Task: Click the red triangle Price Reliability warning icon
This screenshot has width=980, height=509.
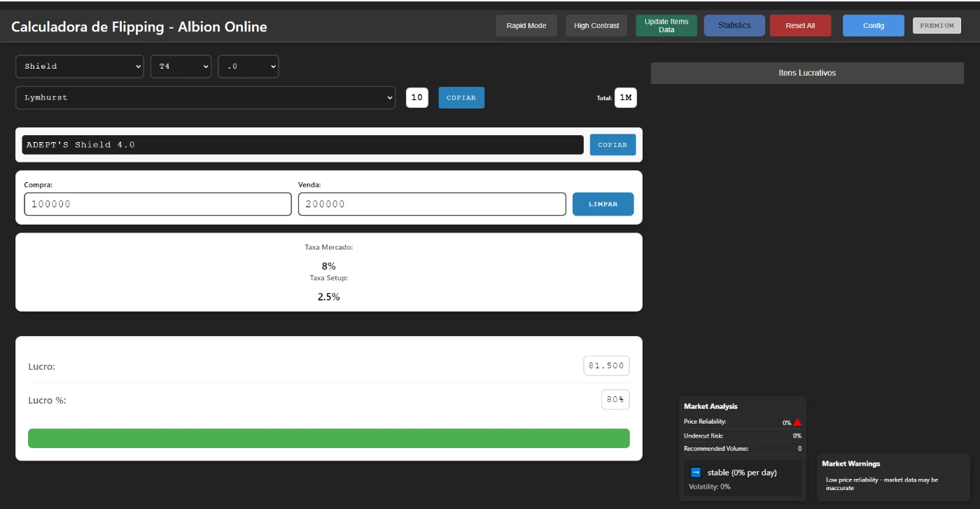Action: click(797, 422)
